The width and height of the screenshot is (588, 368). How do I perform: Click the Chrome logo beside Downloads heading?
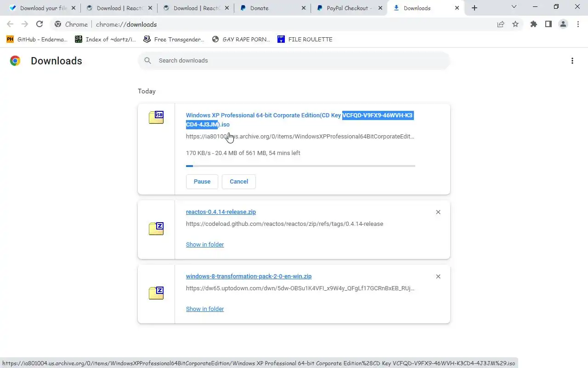(15, 61)
